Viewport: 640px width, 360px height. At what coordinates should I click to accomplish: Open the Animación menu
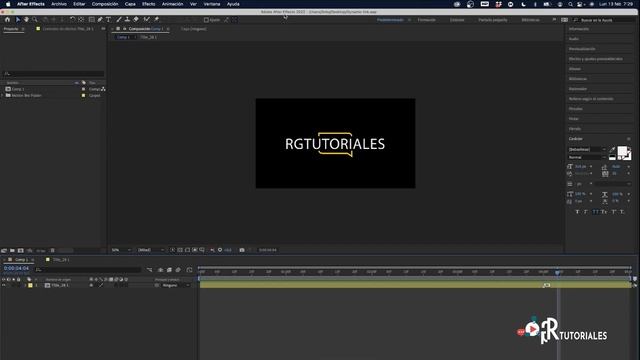pyautogui.click(x=173, y=4)
